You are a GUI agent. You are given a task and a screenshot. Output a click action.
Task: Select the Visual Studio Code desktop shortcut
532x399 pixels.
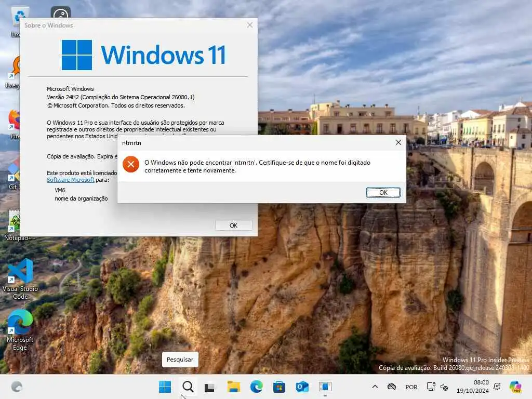20,279
